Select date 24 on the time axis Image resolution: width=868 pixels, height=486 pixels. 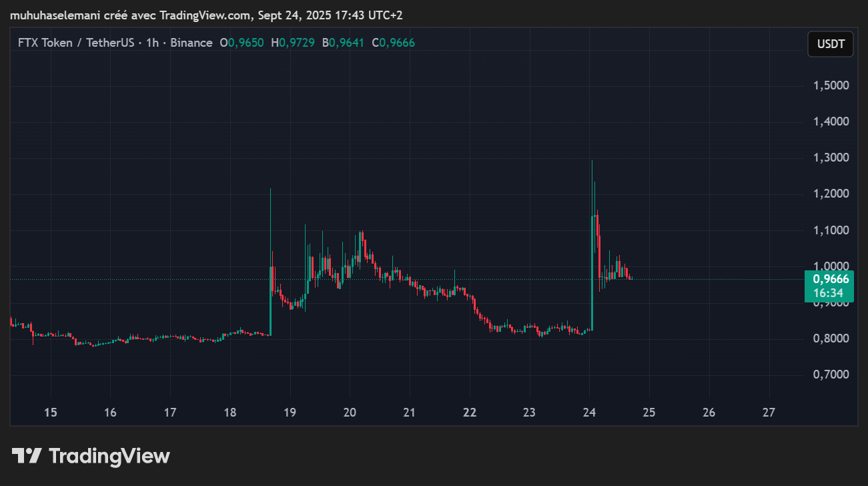[590, 413]
